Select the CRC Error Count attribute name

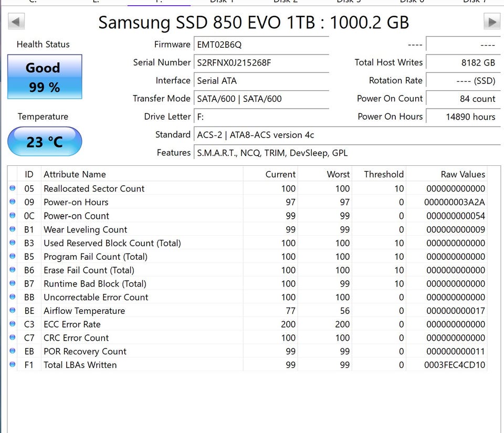click(x=76, y=337)
